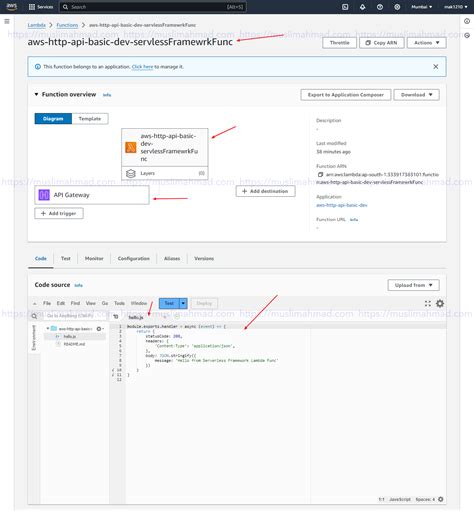This screenshot has height=511, width=474.
Task: Open the Upload from dropdown
Action: 413,285
